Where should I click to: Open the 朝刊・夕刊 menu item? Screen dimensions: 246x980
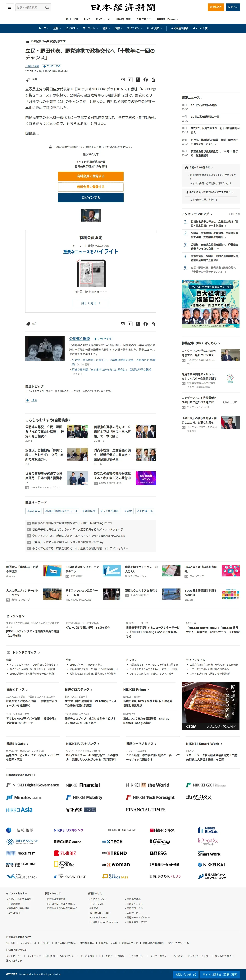tap(72, 19)
